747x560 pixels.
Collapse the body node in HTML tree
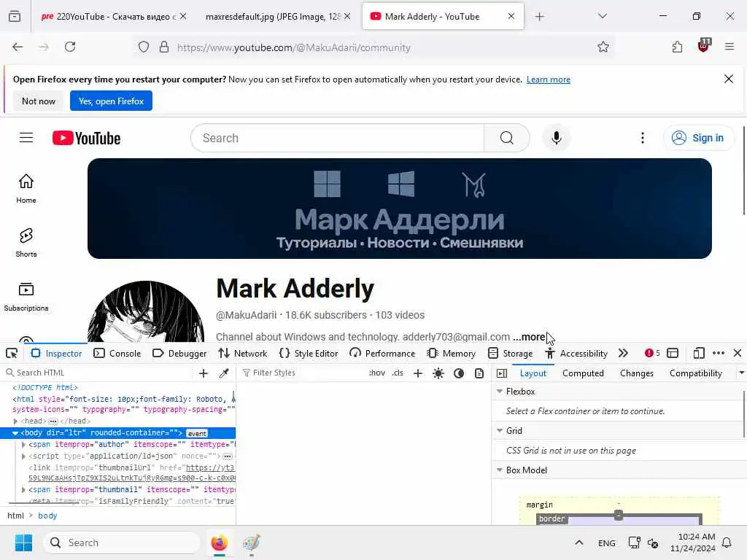coord(15,433)
